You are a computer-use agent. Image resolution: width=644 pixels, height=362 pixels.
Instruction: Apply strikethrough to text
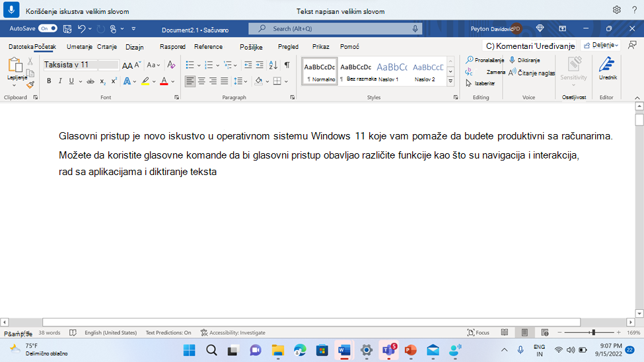click(90, 81)
